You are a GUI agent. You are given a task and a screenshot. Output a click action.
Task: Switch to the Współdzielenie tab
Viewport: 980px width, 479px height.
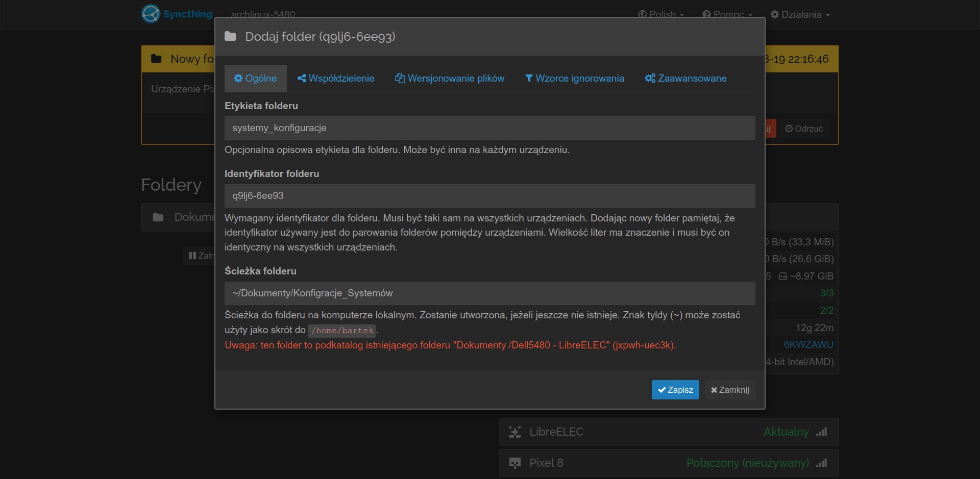(x=336, y=79)
